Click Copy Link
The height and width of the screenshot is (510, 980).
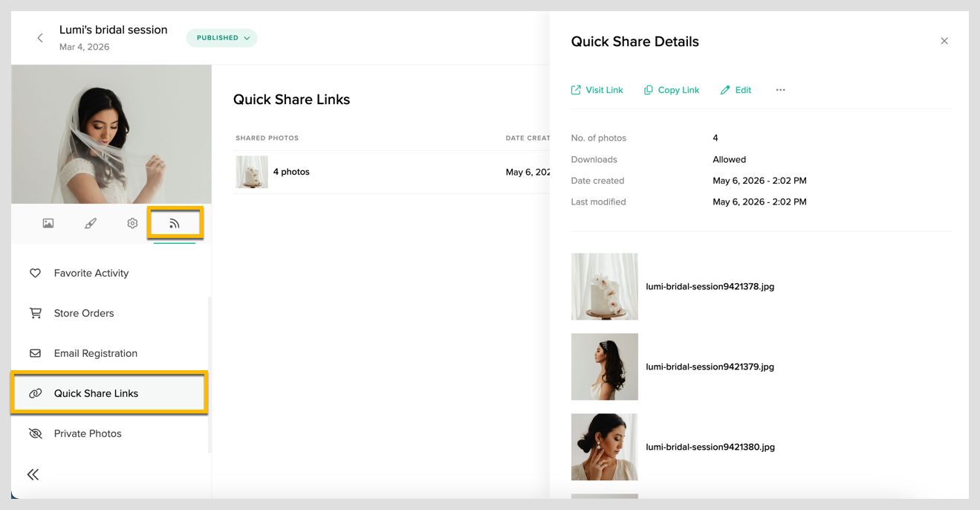pyautogui.click(x=672, y=90)
